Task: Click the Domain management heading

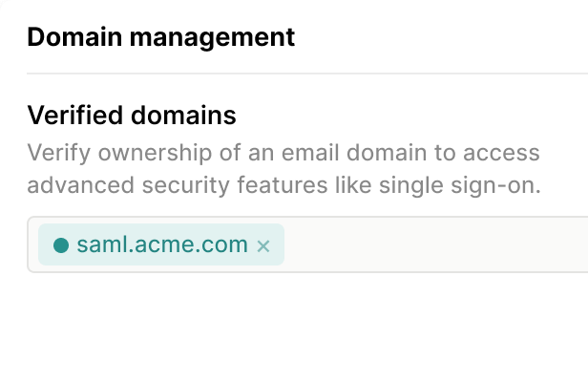Action: click(x=160, y=37)
